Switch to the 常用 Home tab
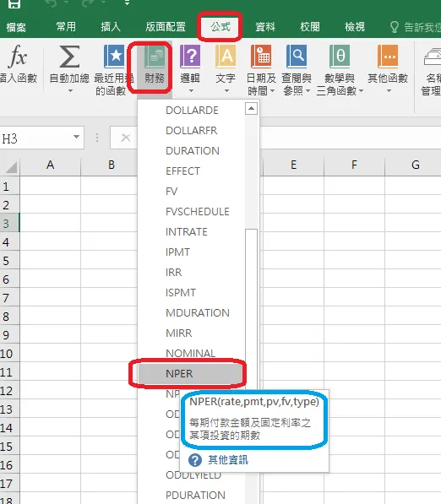This screenshot has height=504, width=441. pyautogui.click(x=66, y=26)
